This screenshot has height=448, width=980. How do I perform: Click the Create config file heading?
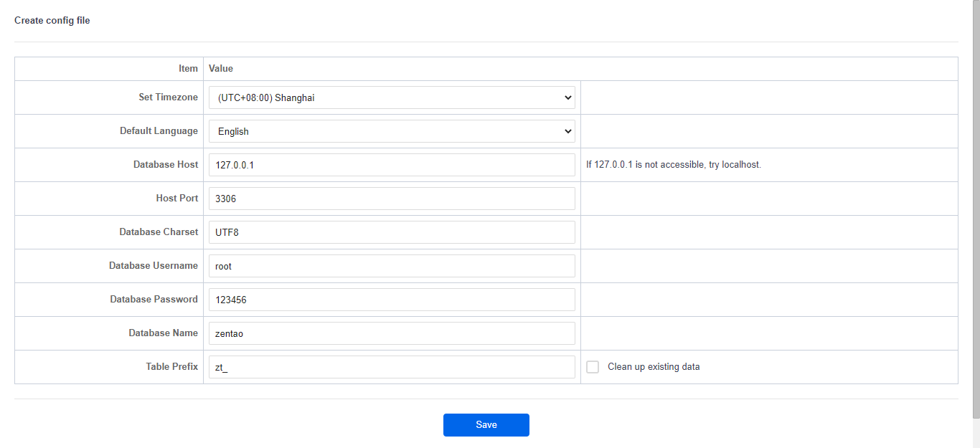point(52,21)
